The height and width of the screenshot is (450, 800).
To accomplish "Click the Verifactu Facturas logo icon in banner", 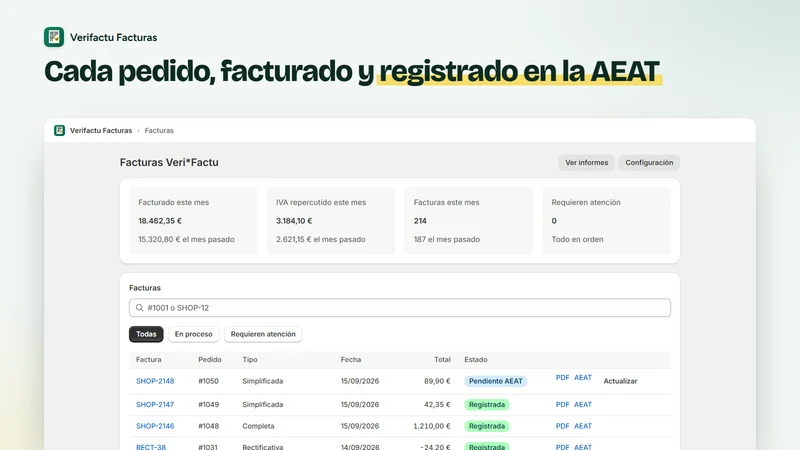I will point(54,37).
